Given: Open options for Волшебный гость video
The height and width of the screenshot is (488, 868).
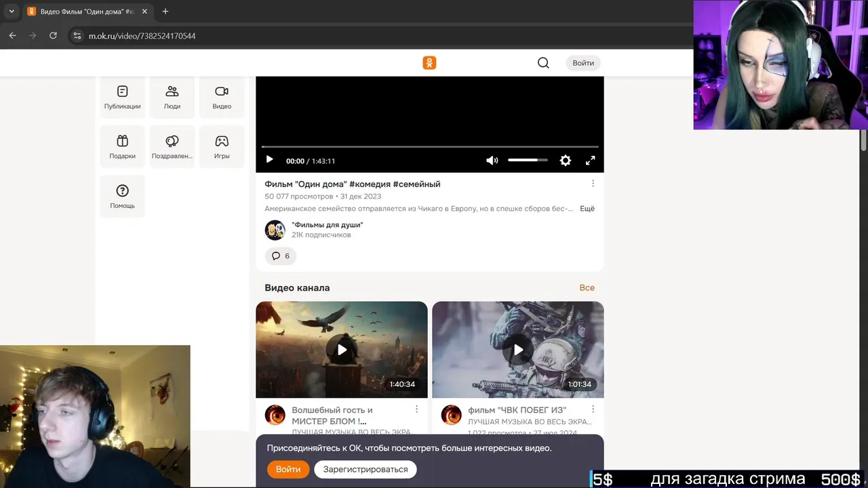Looking at the screenshot, I should coord(416,409).
